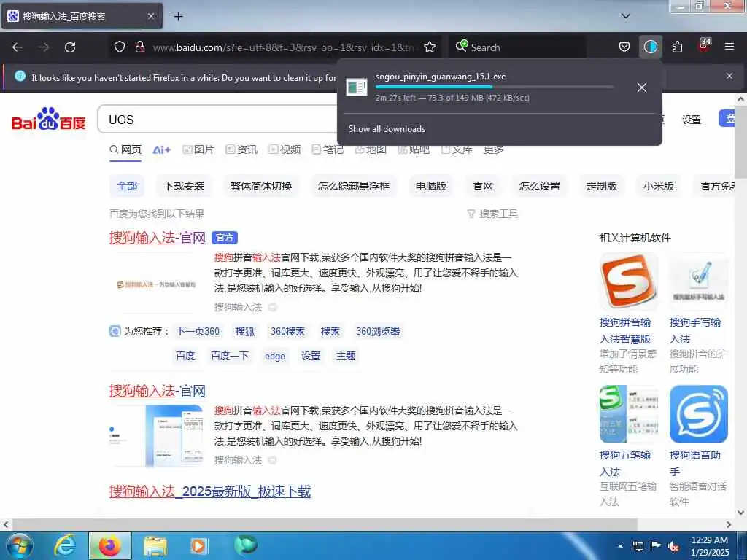Launch Internet Explorer from the taskbar
Image resolution: width=747 pixels, height=560 pixels.
pos(65,545)
